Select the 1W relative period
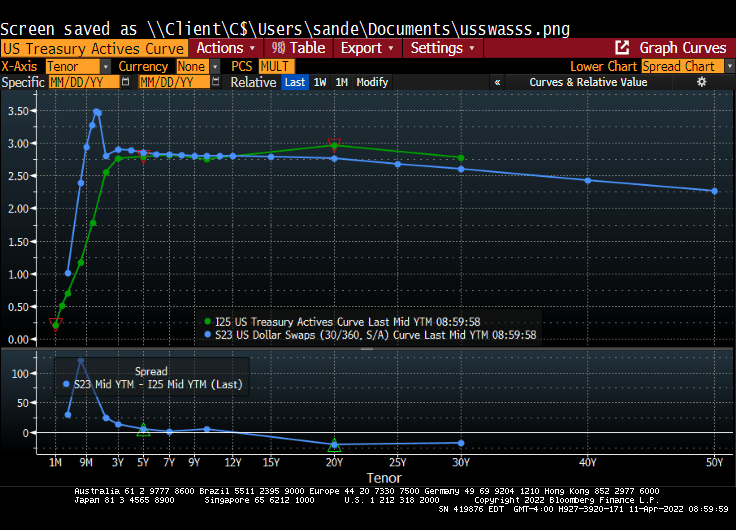This screenshot has height=530, width=736. click(x=320, y=82)
